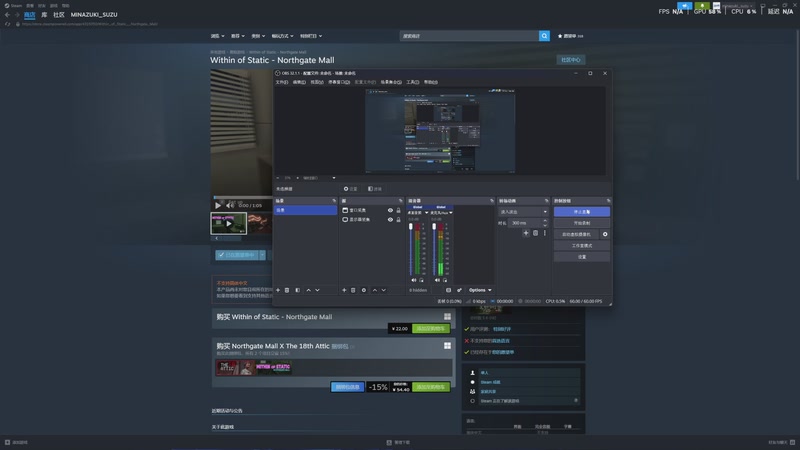This screenshot has width=800, height=450.
Task: Click Start Recording button in OBS
Action: (x=582, y=223)
